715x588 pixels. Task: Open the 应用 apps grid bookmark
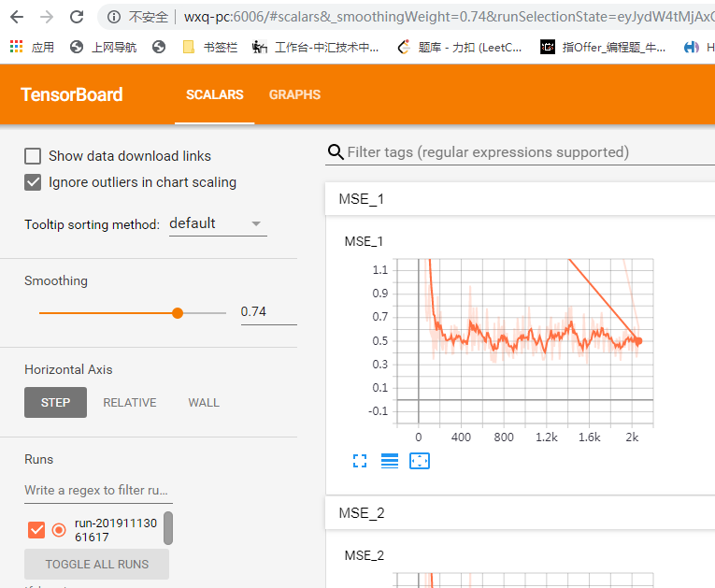coord(32,47)
